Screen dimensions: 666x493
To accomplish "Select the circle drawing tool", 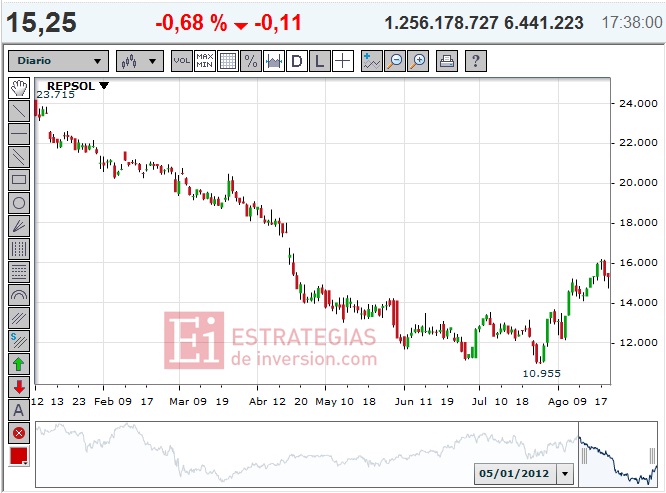I will pyautogui.click(x=19, y=203).
